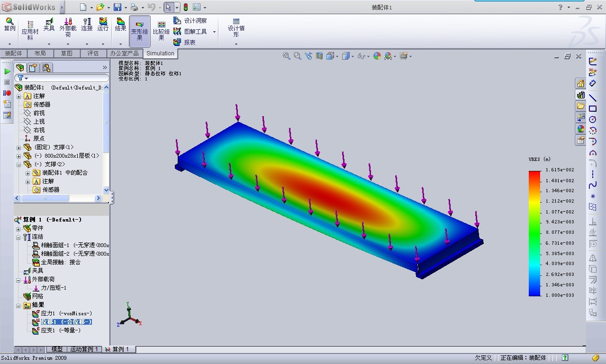
Task: Open the 算例 study advisor tool
Action: 9,24
